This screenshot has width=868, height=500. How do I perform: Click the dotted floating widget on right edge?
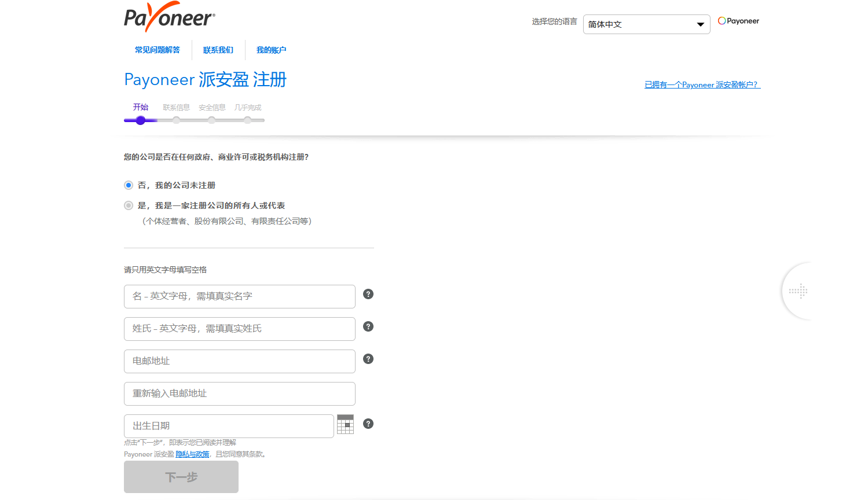point(798,291)
